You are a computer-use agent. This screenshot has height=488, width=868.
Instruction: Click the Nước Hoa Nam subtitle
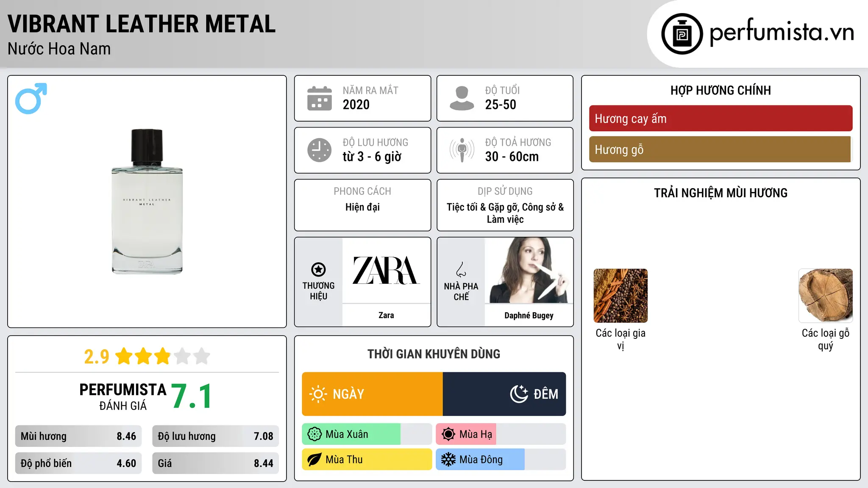pos(59,49)
